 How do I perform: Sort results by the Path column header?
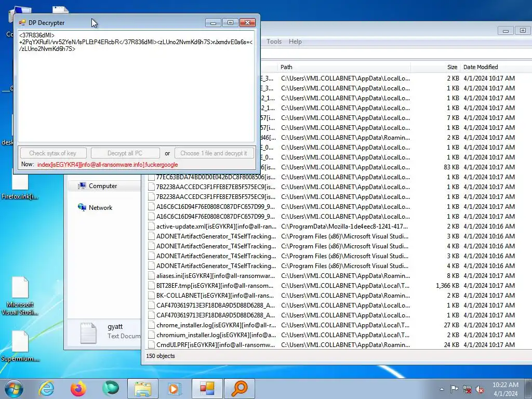tap(344, 67)
